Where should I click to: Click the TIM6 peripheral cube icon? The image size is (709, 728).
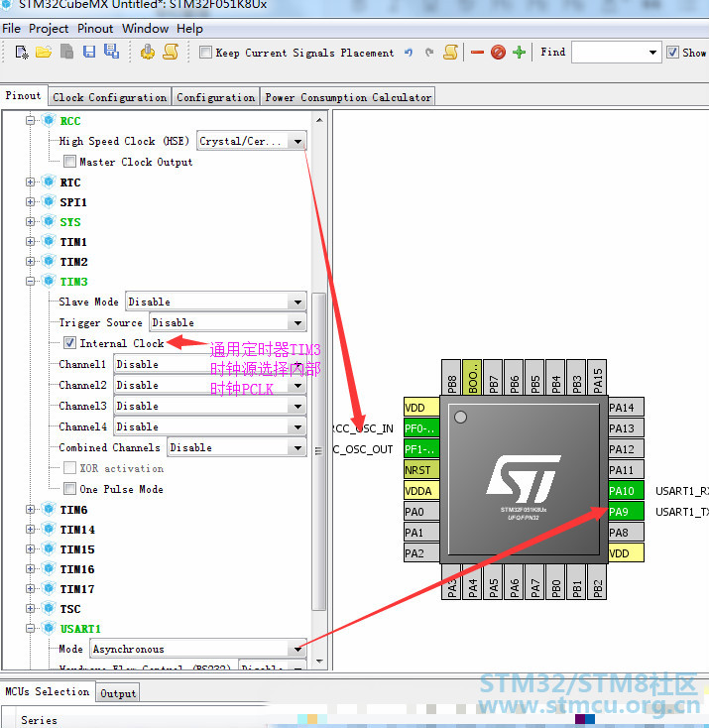(49, 510)
